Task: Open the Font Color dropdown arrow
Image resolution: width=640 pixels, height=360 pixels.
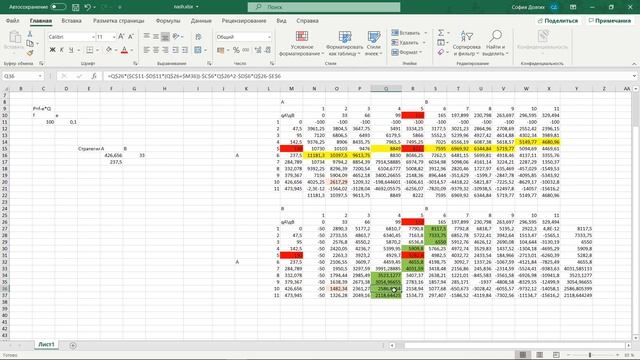Action: (x=131, y=50)
